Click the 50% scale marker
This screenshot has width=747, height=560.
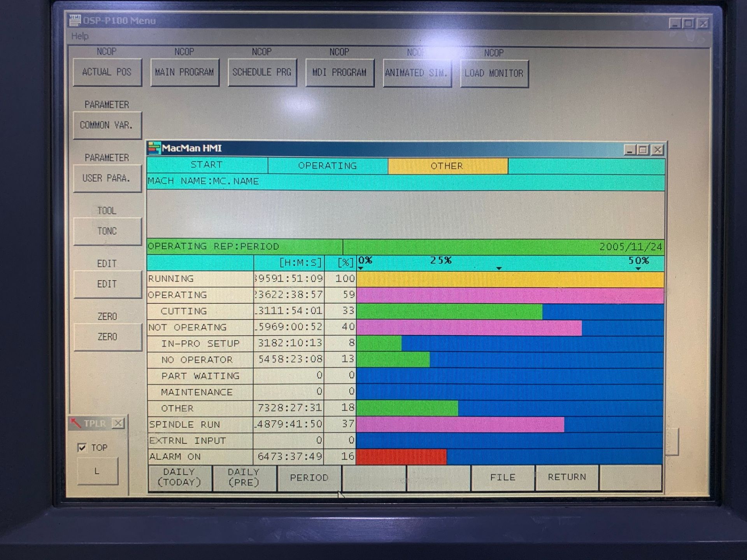point(638,261)
